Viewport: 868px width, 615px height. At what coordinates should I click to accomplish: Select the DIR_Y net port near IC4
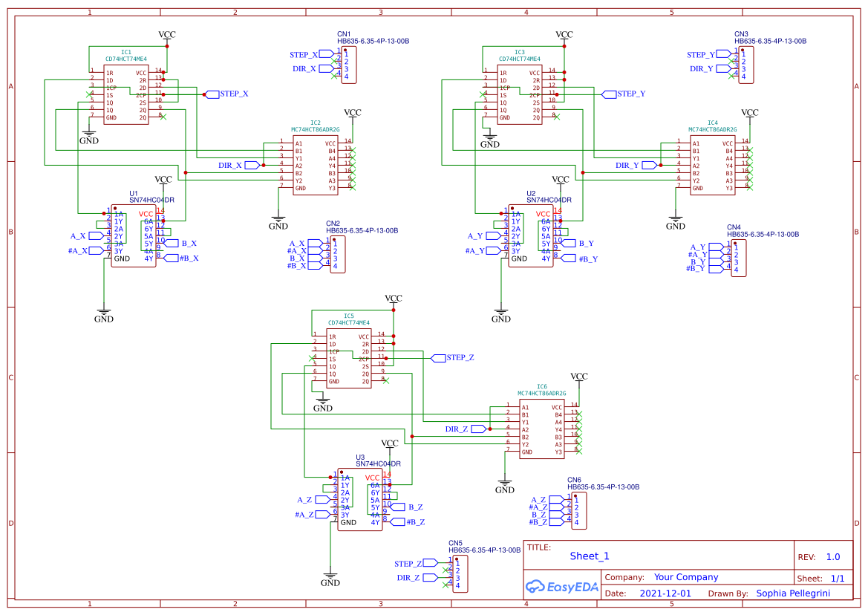pos(636,165)
